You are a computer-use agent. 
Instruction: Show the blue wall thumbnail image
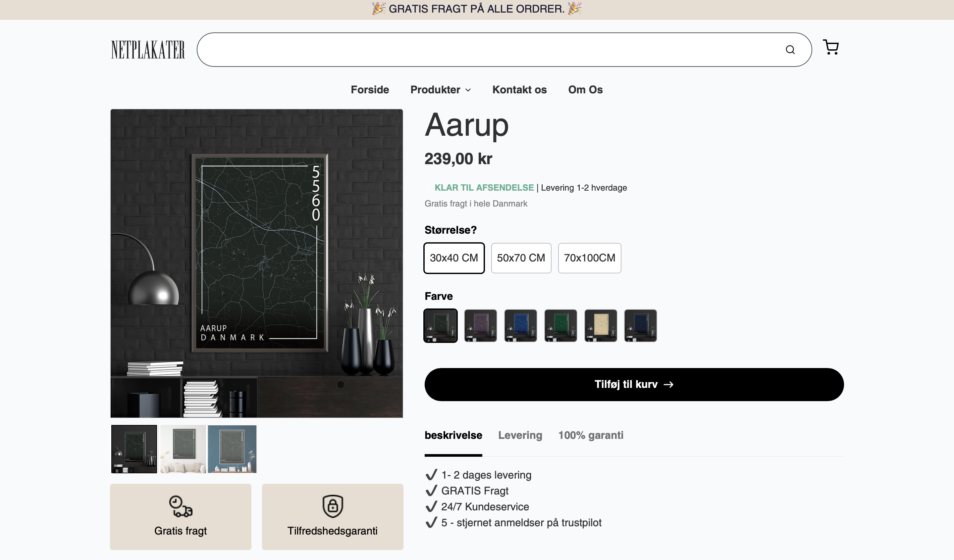[x=232, y=449]
